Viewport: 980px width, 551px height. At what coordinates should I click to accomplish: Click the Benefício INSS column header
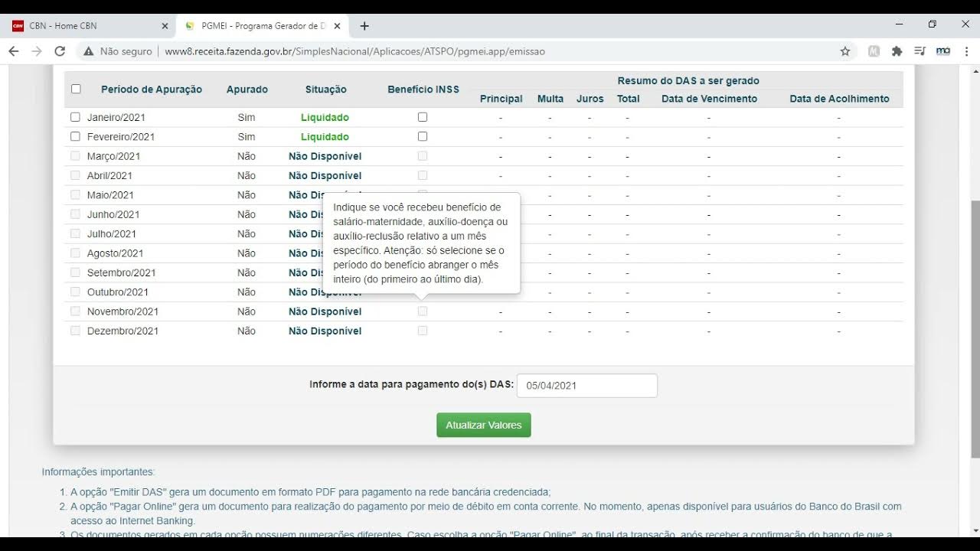(x=423, y=89)
